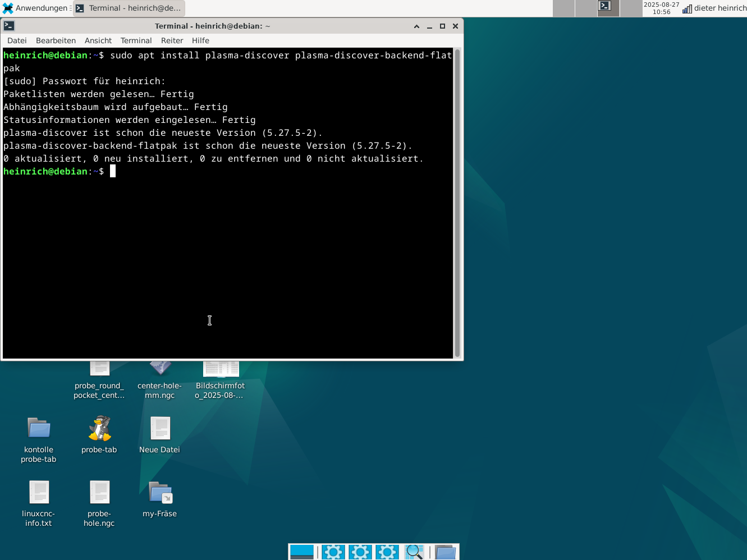Select the linuxcnc-info.txt desktop file

pos(39,503)
